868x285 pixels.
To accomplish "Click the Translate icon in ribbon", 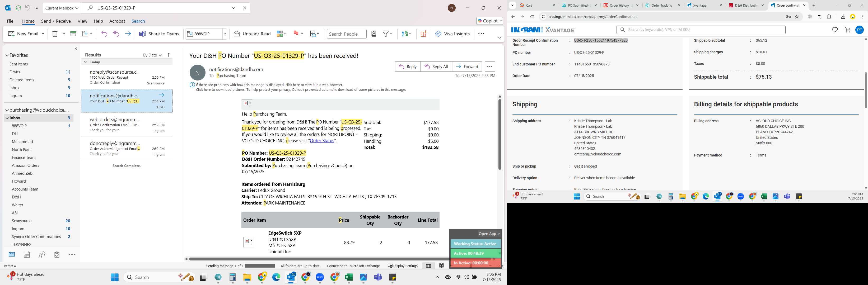I will [x=405, y=34].
